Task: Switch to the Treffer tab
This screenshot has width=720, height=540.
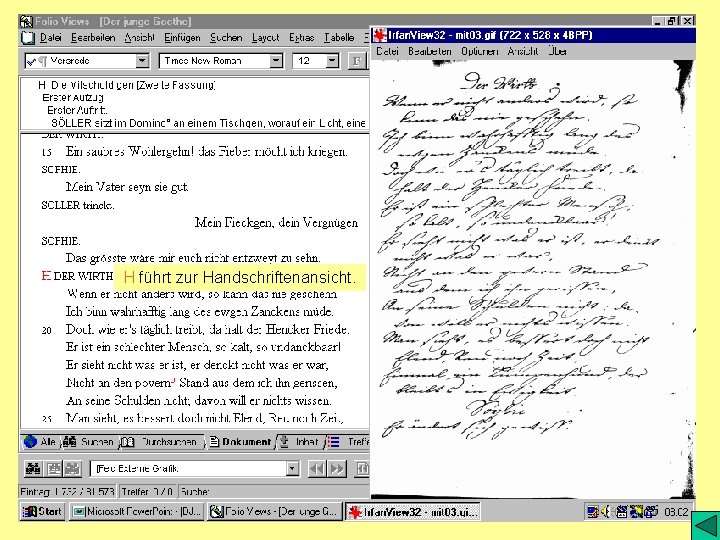Action: click(x=349, y=442)
